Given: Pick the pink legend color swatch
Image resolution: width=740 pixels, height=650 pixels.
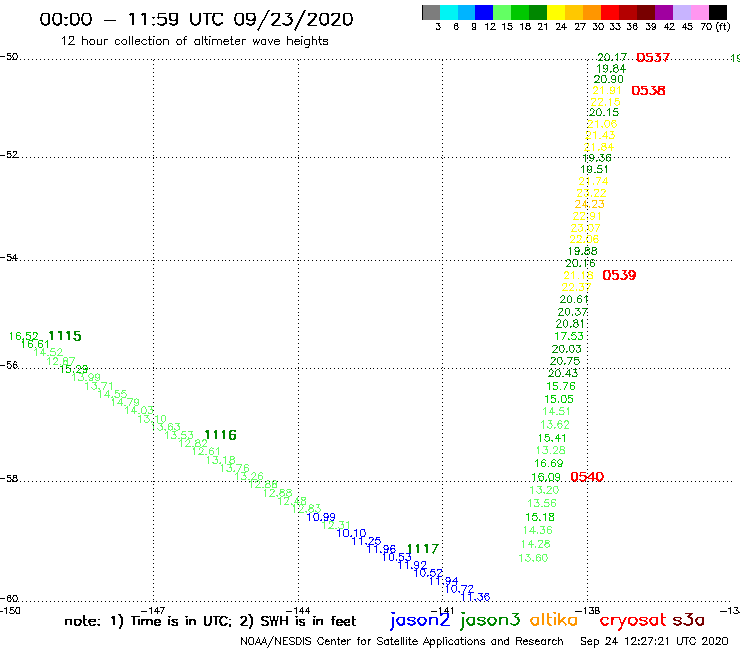Looking at the screenshot, I should coord(699,13).
